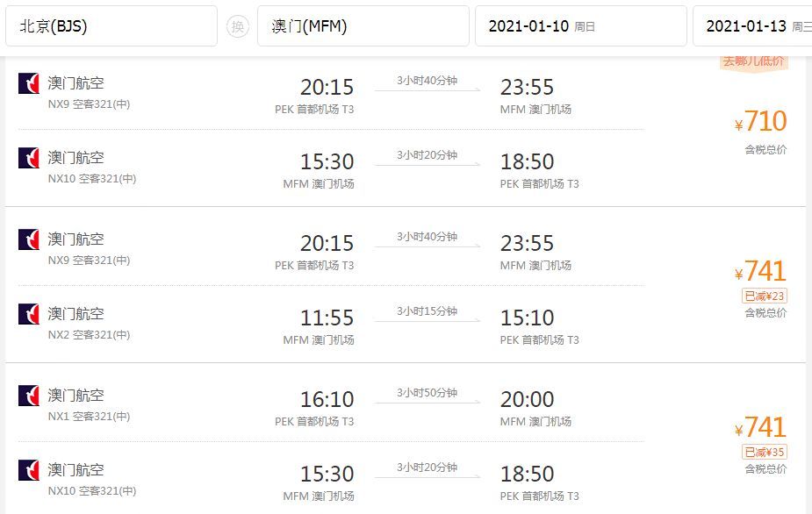812x514 pixels.
Task: Click Air Macau logo beside first NX10 flight
Action: tap(29, 158)
